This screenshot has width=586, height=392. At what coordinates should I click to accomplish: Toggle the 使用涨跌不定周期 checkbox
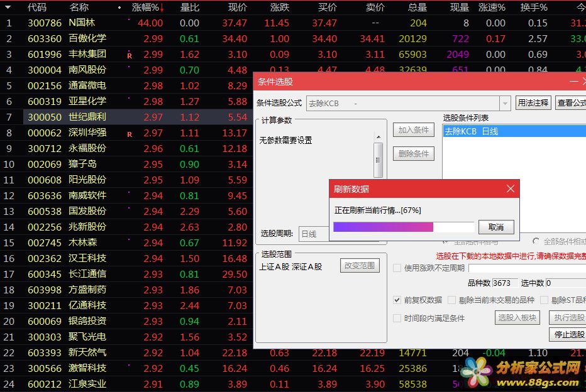pos(397,268)
